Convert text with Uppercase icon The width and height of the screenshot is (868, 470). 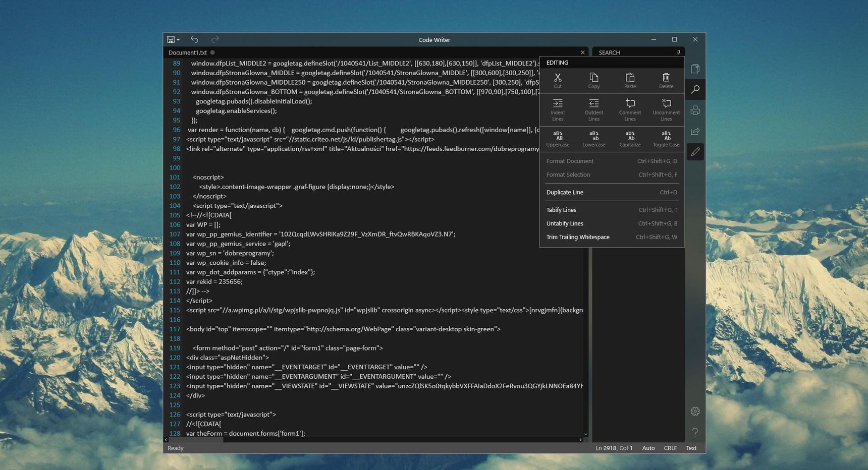coord(558,139)
